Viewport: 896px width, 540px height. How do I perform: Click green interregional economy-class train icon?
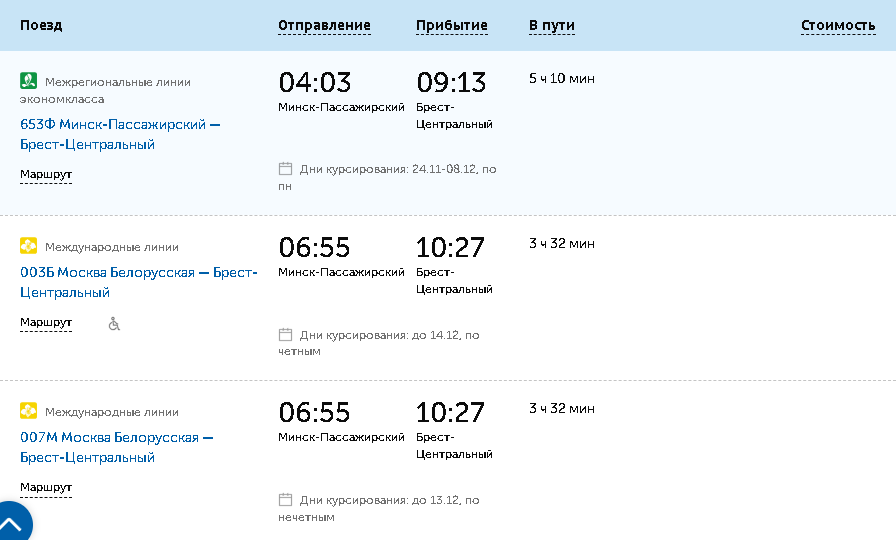[29, 81]
